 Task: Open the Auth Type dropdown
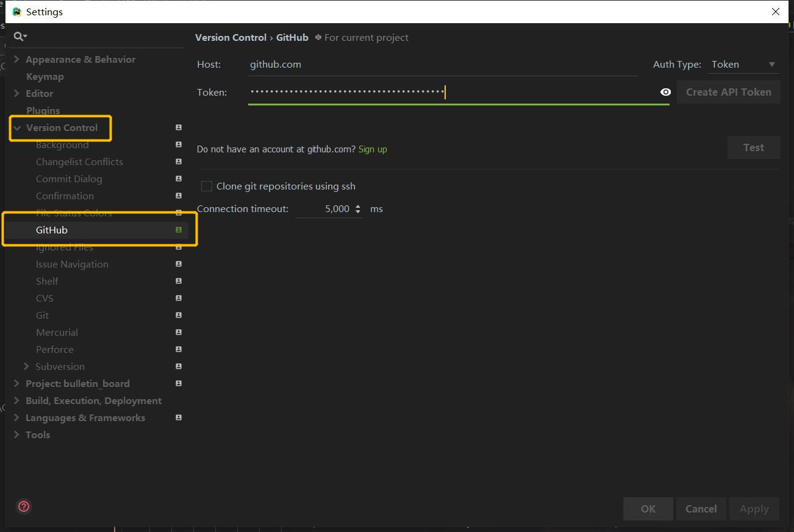click(743, 64)
